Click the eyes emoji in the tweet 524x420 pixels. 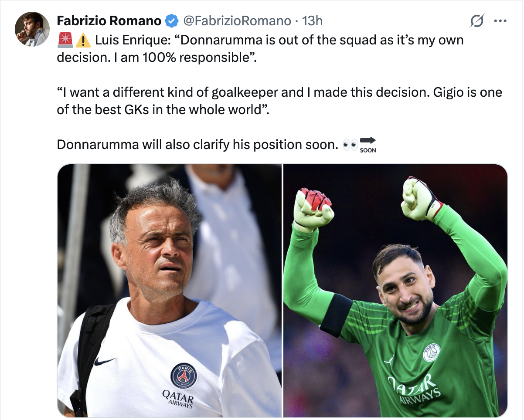(350, 144)
